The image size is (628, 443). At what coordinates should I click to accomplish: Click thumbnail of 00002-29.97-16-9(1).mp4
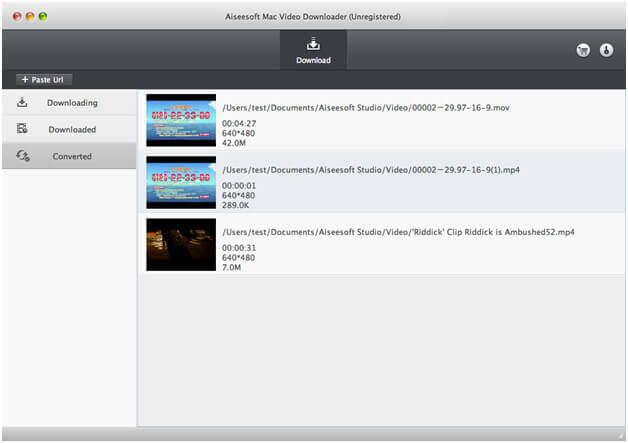[181, 182]
